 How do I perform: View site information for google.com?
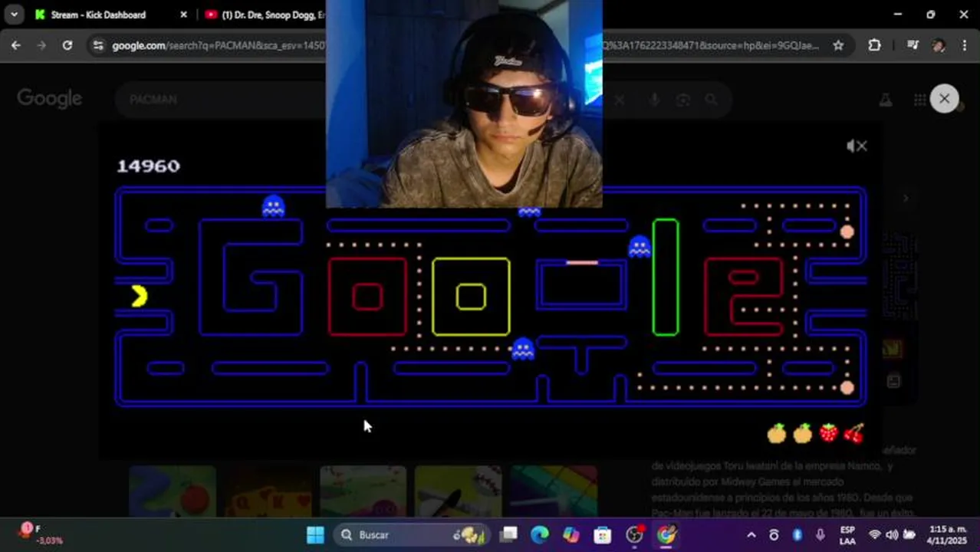97,45
